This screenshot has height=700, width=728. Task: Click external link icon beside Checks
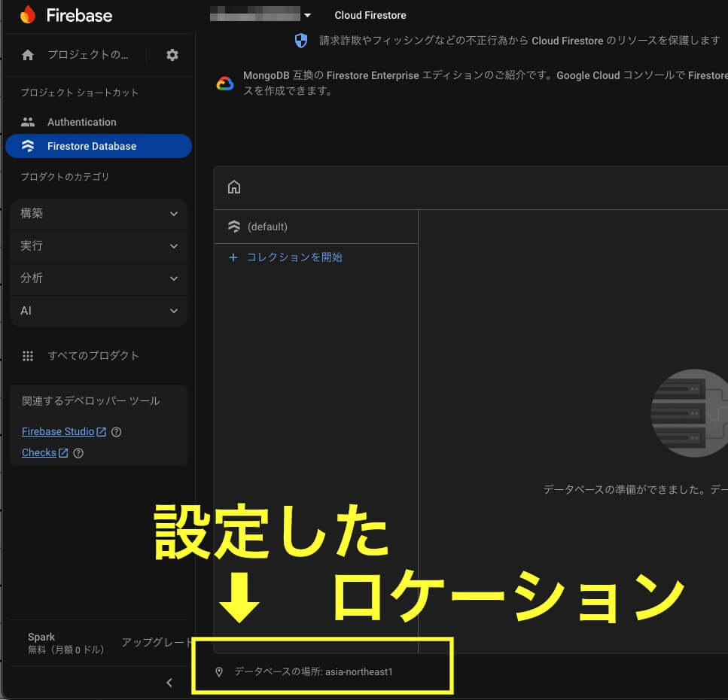tap(63, 452)
